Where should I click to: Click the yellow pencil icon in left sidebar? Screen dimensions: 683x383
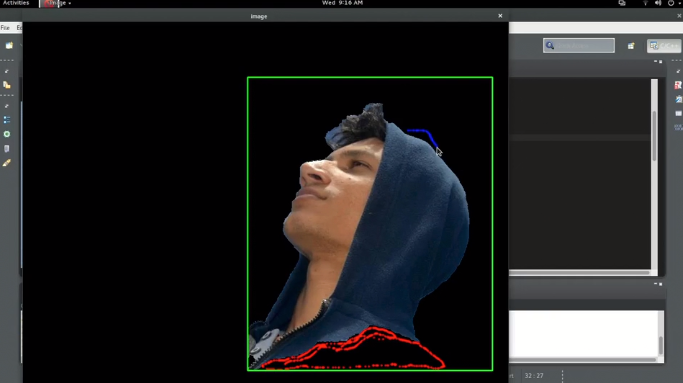pos(7,163)
